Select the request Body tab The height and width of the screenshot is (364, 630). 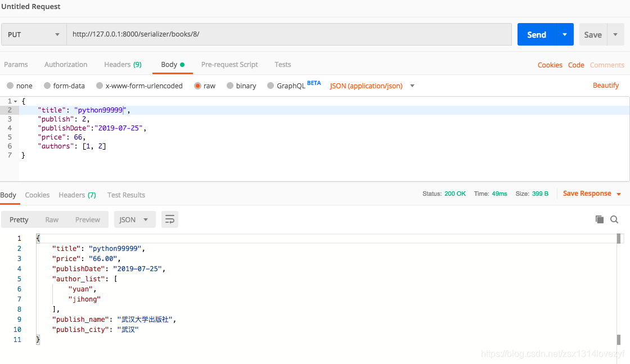[172, 64]
